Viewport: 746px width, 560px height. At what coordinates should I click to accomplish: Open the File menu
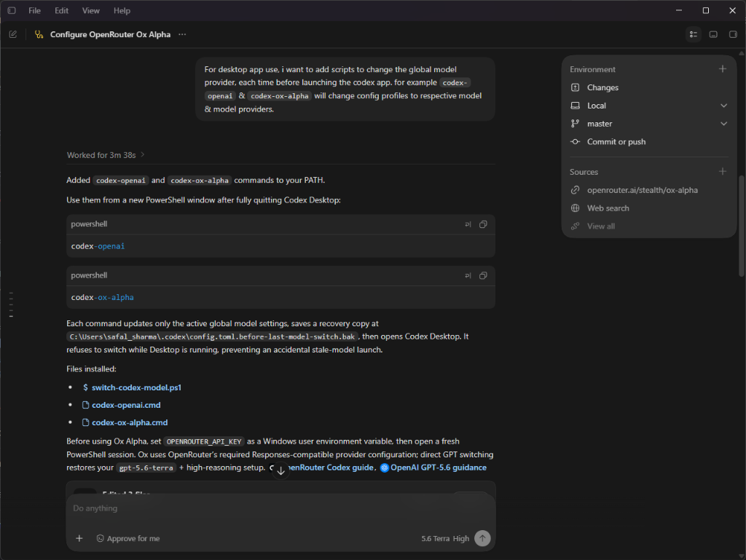[x=34, y=10]
